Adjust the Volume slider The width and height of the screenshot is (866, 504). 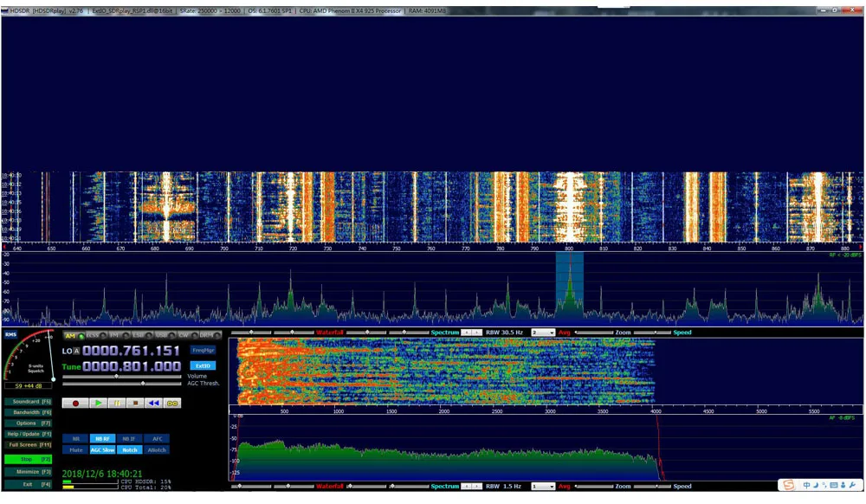click(x=121, y=377)
